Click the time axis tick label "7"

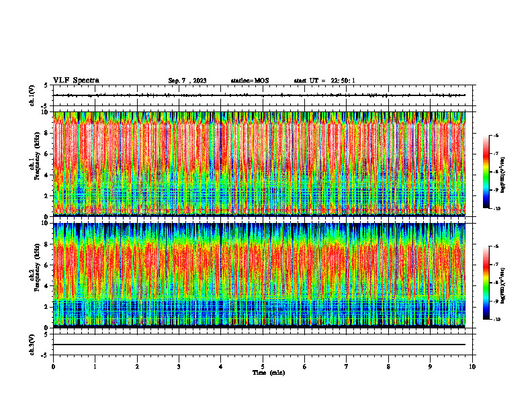(347, 367)
